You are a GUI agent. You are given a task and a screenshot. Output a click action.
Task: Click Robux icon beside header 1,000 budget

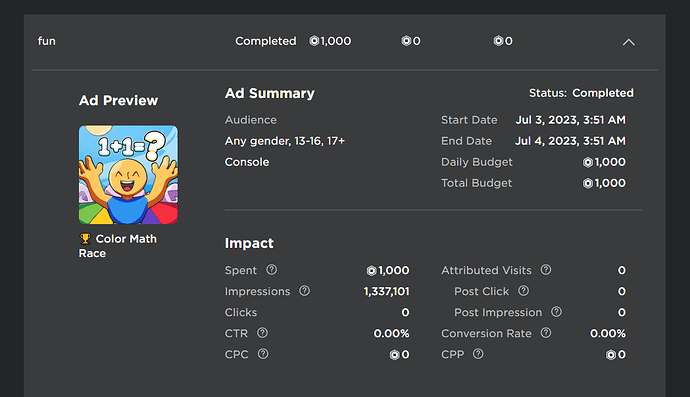[314, 41]
